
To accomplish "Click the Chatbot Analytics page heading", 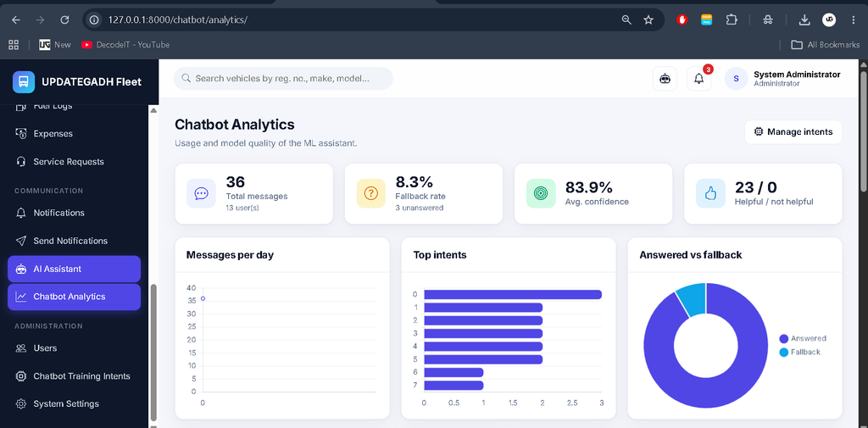I will click(235, 124).
